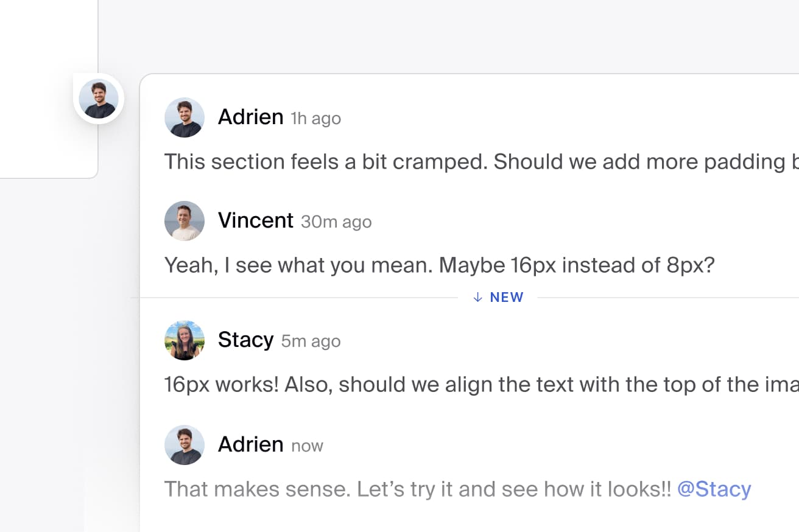The width and height of the screenshot is (799, 532).
Task: Jump to new comments via NEW label
Action: click(507, 297)
